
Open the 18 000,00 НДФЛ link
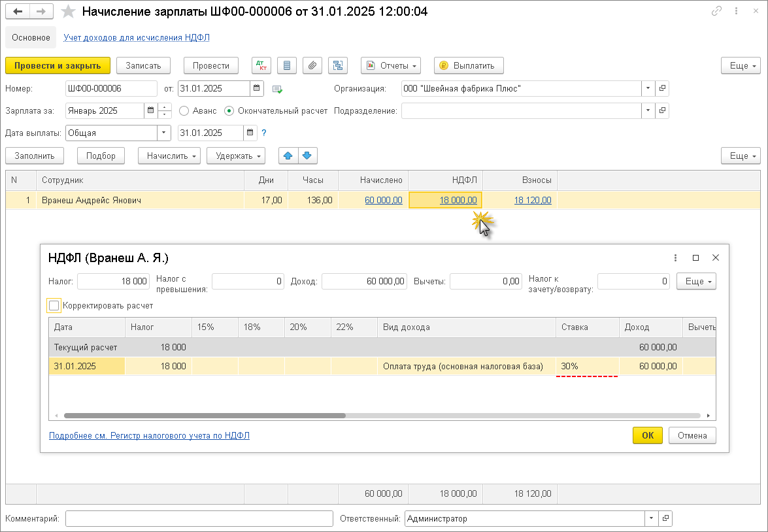point(458,201)
